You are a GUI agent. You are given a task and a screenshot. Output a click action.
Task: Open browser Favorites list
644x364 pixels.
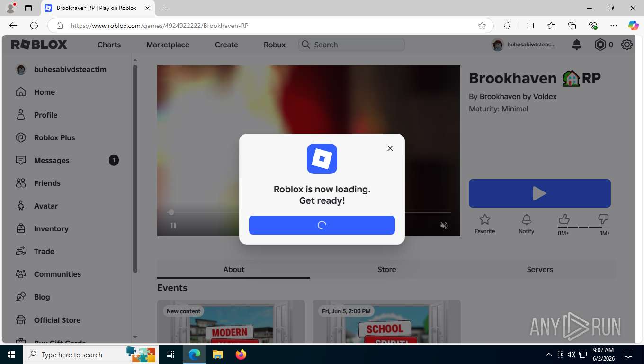(x=551, y=26)
